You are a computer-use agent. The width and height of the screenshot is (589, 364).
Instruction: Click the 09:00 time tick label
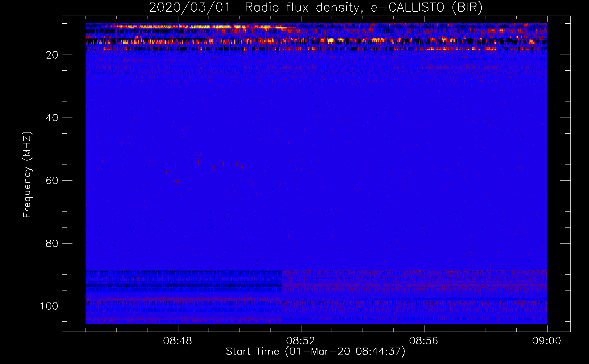[x=547, y=341]
